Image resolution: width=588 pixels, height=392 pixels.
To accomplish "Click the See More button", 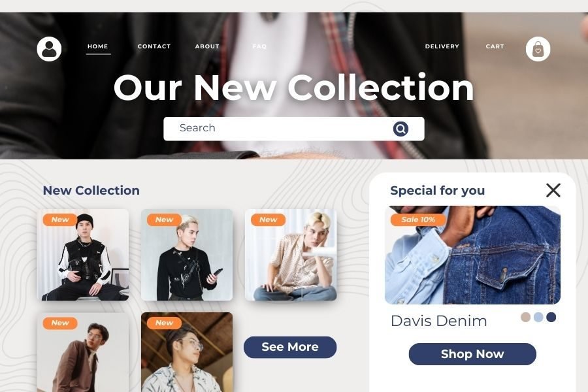I will pyautogui.click(x=290, y=347).
